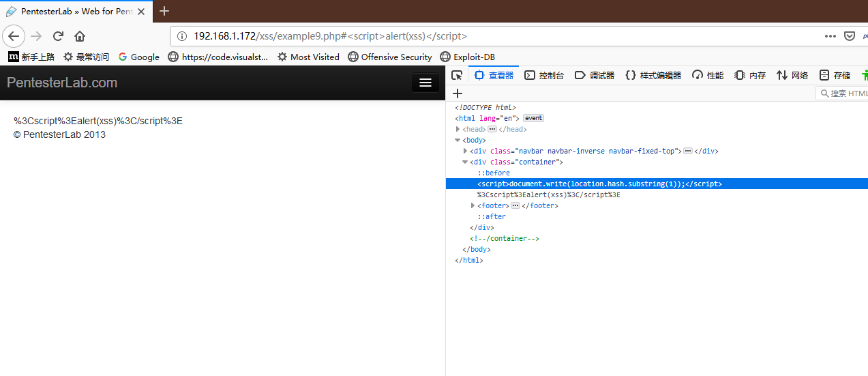Expand the head element node
The image size is (868, 376).
(458, 129)
